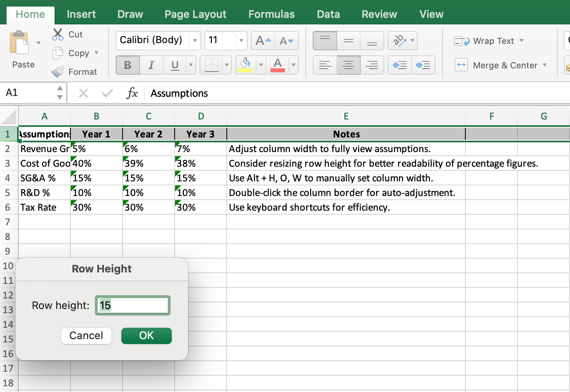The width and height of the screenshot is (570, 392).
Task: Switch to the Formulas tab
Action: point(271,14)
